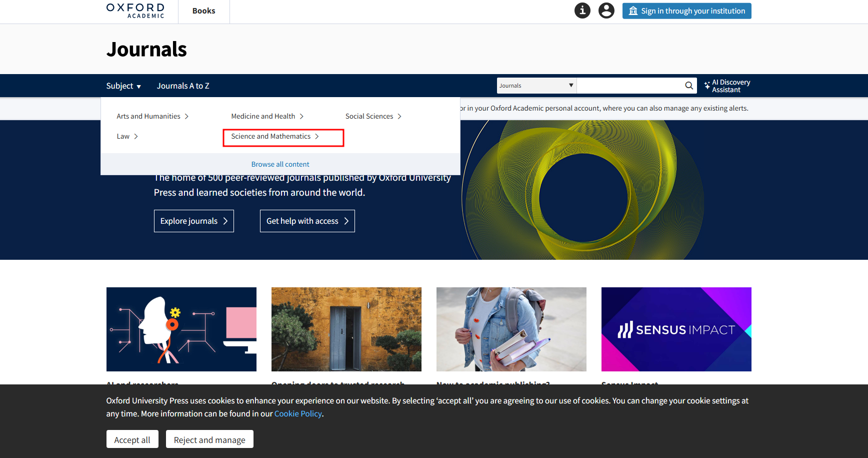
Task: Click the magnifier search icon
Action: point(688,86)
